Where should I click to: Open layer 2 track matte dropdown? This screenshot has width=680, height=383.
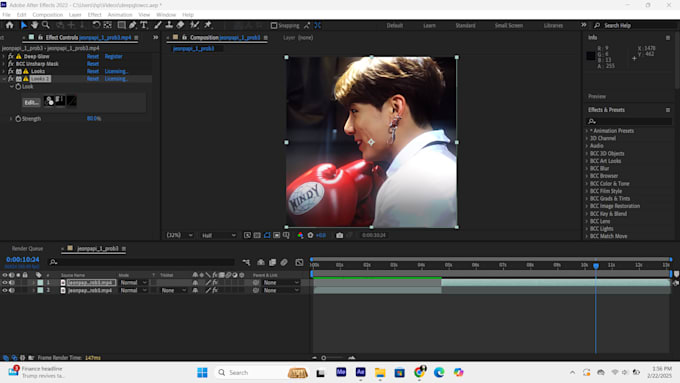point(173,290)
